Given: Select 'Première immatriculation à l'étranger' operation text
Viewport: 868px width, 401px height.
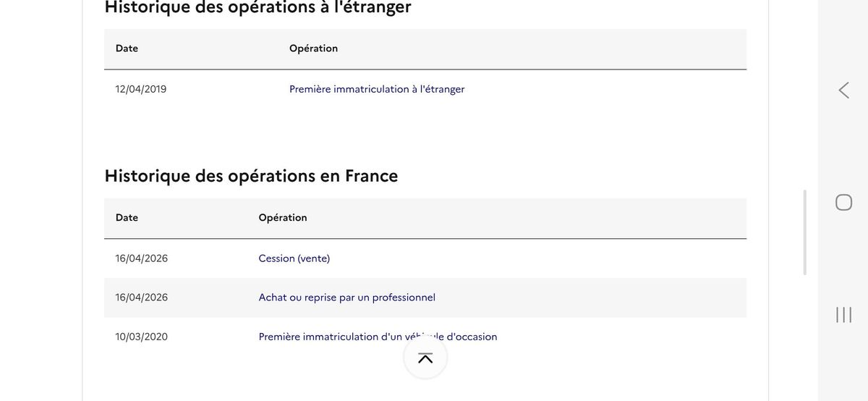Looking at the screenshot, I should pos(377,89).
